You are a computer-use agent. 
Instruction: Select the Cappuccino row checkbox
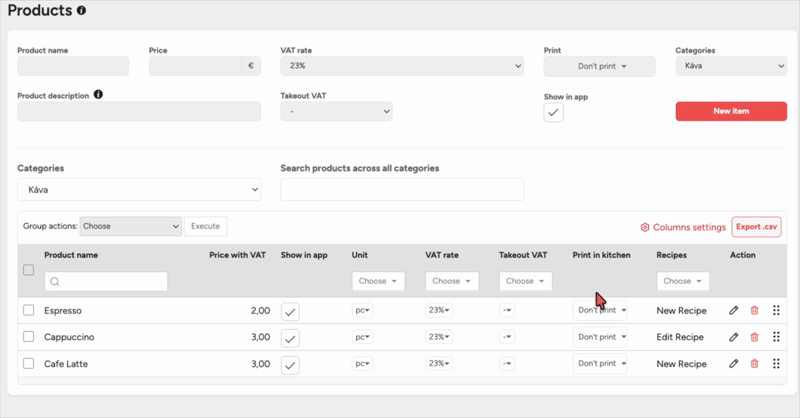click(29, 337)
